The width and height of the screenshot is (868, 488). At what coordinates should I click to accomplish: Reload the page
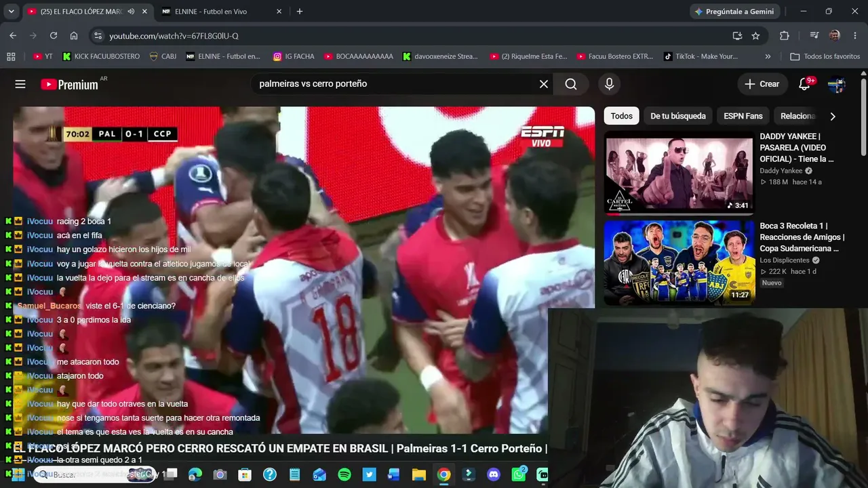pos(54,35)
